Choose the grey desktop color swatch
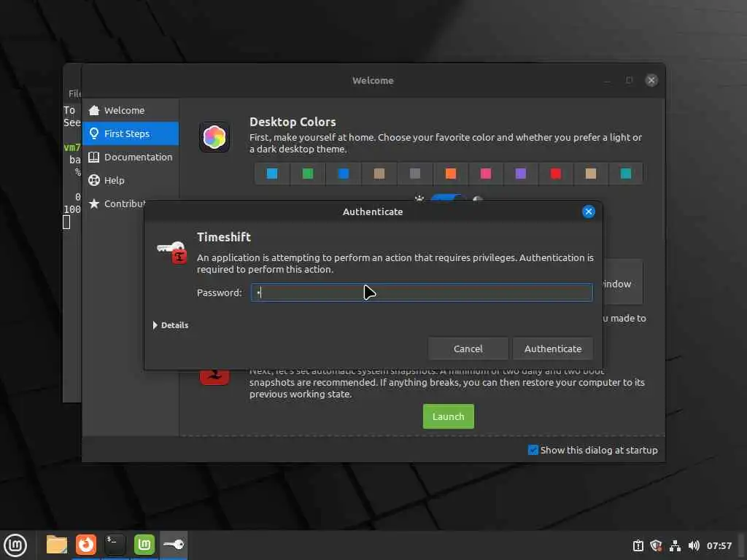 point(415,174)
